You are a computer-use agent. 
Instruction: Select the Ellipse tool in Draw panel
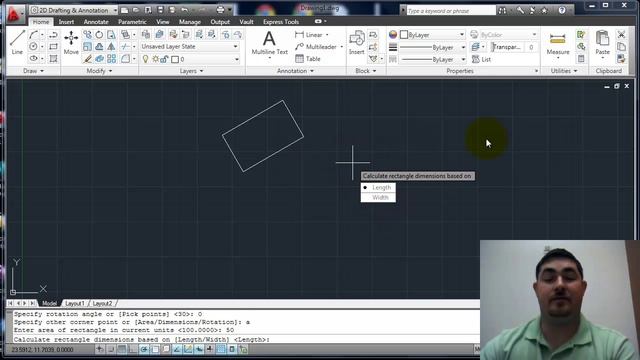[x=33, y=58]
